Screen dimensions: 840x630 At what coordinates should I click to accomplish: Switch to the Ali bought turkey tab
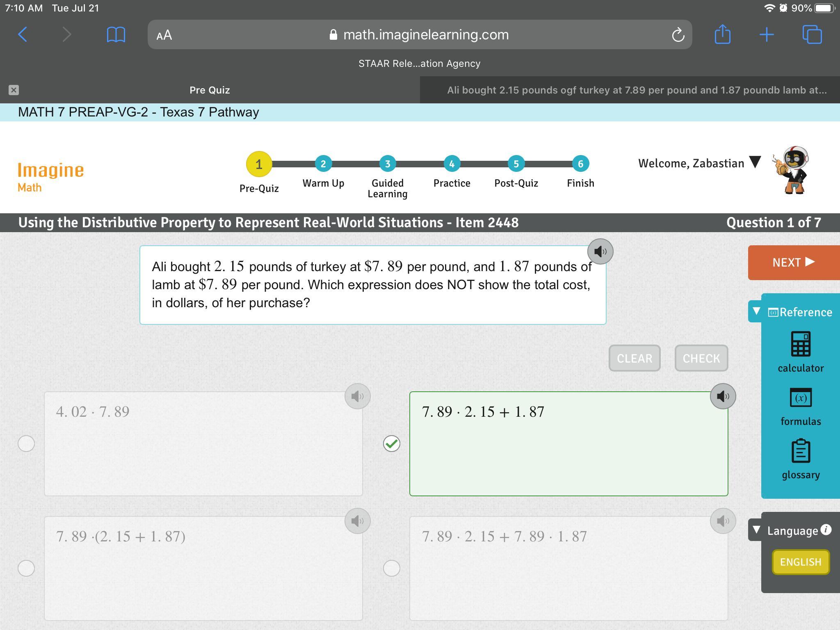pos(636,90)
